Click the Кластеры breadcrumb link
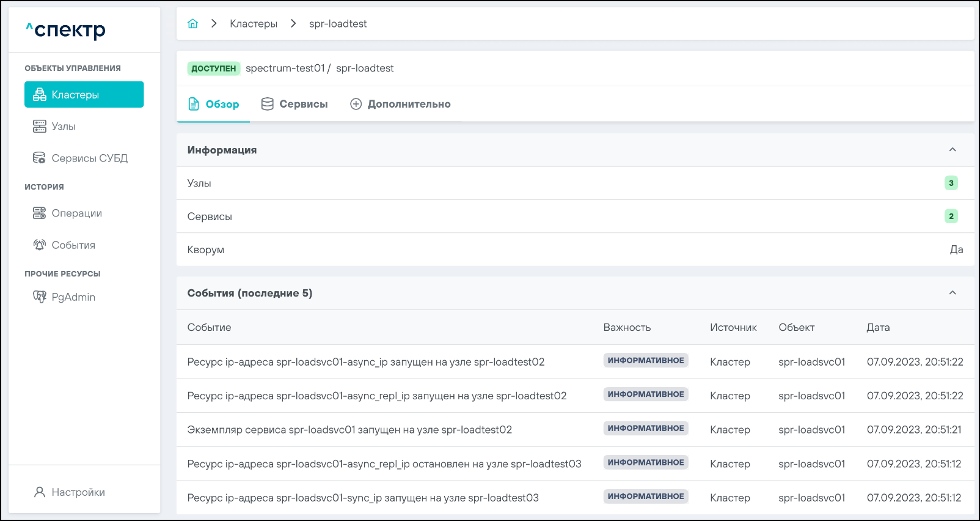Viewport: 980px width, 521px height. coord(253,24)
